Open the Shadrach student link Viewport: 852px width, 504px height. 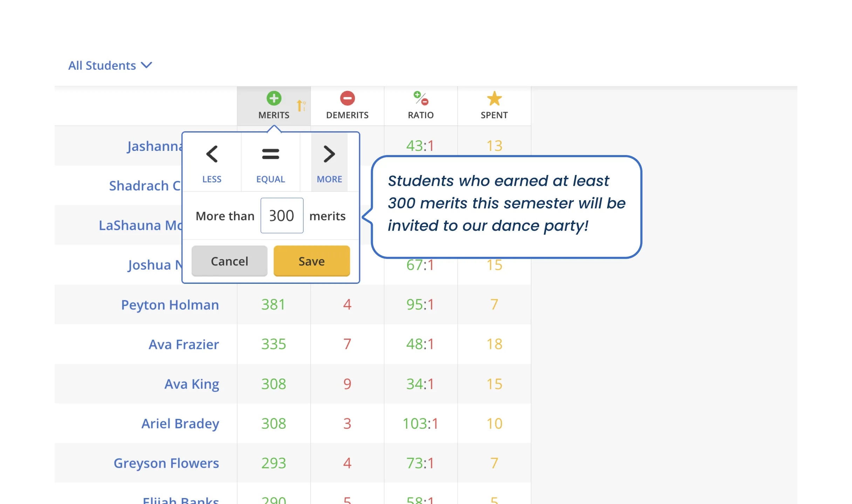tap(145, 186)
